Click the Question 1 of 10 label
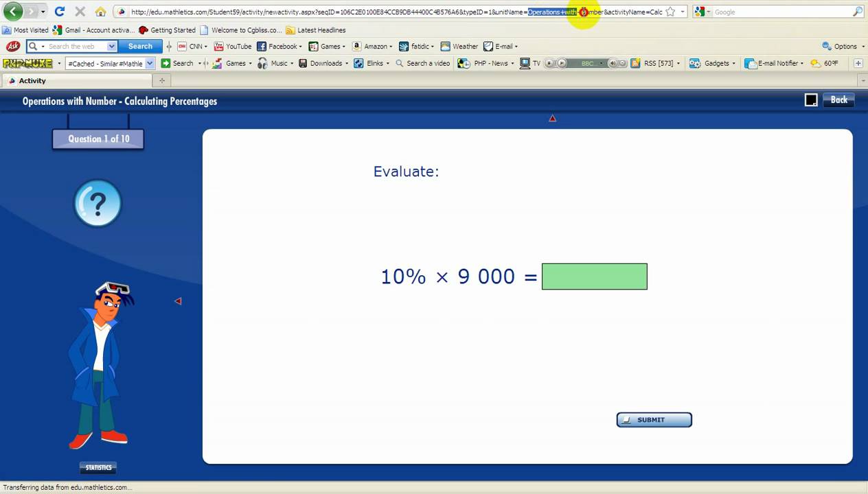Image resolution: width=868 pixels, height=494 pixels. [x=98, y=139]
